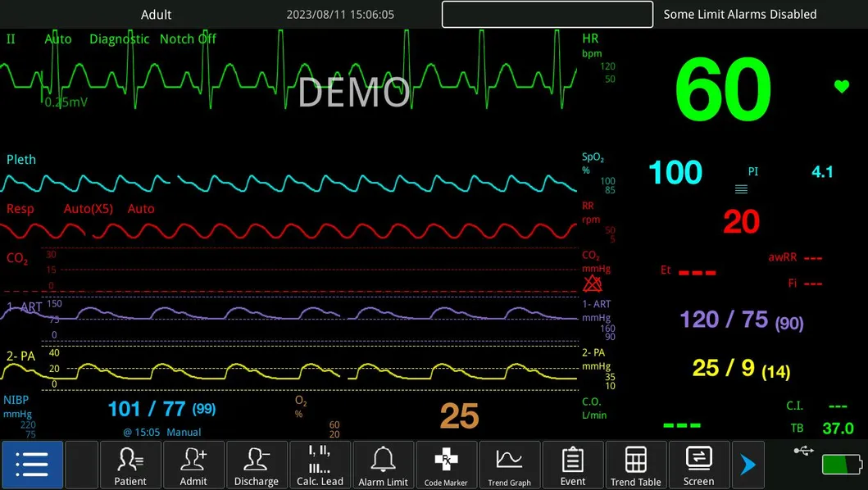Open the Event list
Screen dimensions: 868x490
pos(573,465)
